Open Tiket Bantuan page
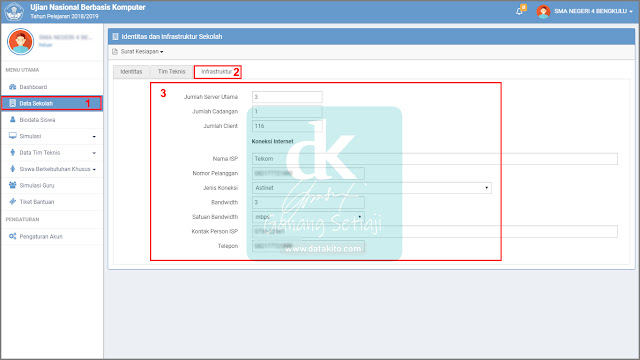640x360 pixels. (51, 202)
